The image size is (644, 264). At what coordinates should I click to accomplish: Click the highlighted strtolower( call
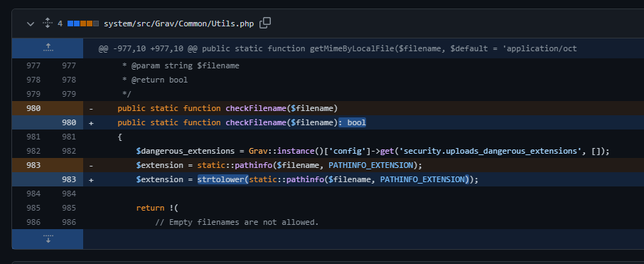coord(223,179)
